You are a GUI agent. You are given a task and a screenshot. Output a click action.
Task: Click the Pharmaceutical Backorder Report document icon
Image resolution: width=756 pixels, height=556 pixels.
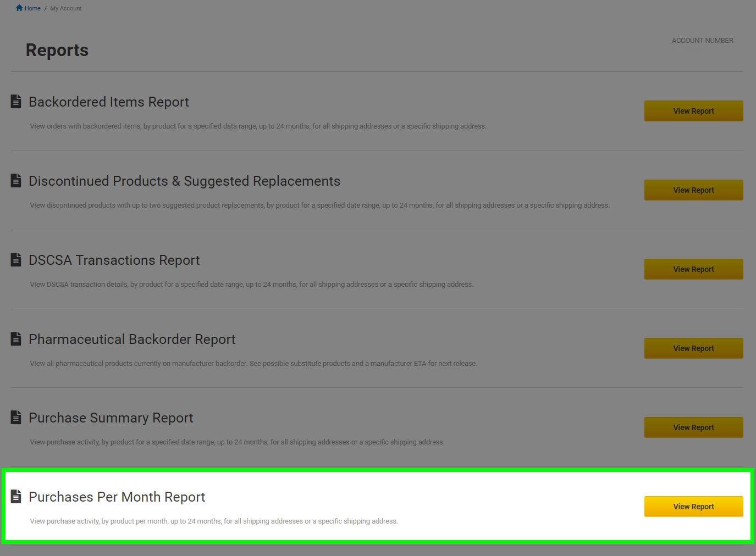click(16, 339)
